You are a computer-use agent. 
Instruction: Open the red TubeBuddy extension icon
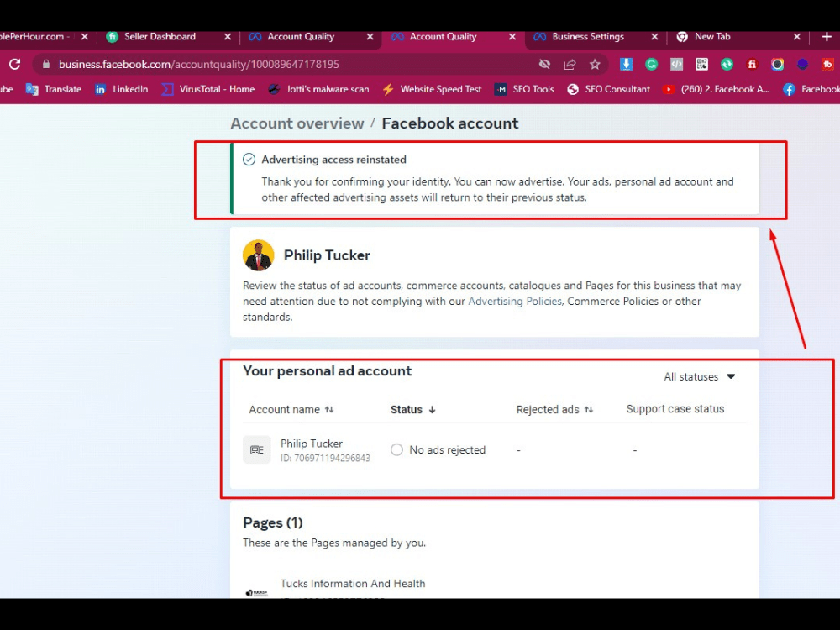(x=827, y=65)
